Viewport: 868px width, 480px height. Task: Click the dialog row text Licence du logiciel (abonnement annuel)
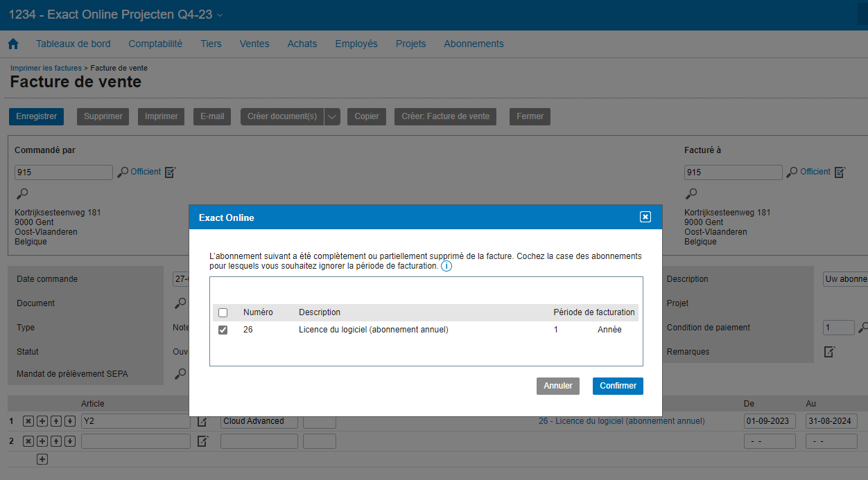point(374,330)
